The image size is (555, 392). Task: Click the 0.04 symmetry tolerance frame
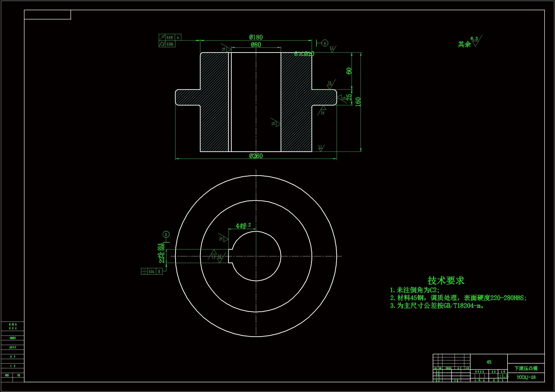151,272
